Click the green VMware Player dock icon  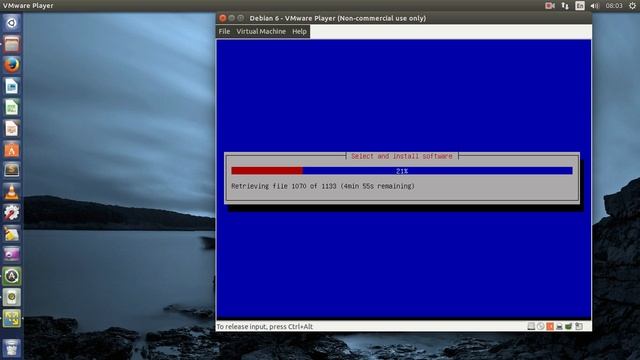(11, 319)
